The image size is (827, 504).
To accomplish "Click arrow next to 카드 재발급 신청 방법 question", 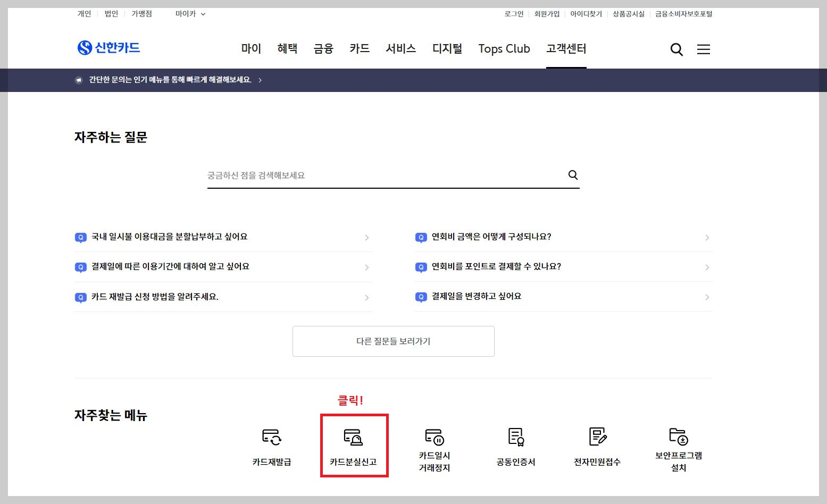I will tap(366, 298).
